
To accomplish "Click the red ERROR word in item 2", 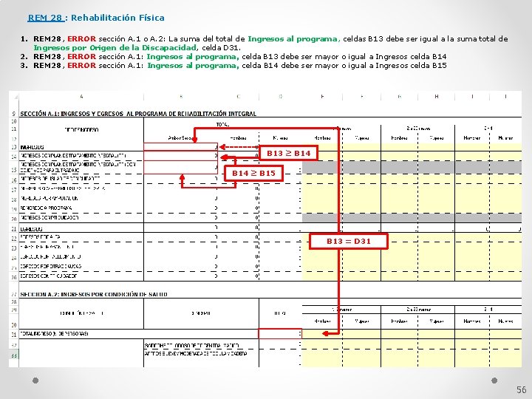I will [81, 56].
